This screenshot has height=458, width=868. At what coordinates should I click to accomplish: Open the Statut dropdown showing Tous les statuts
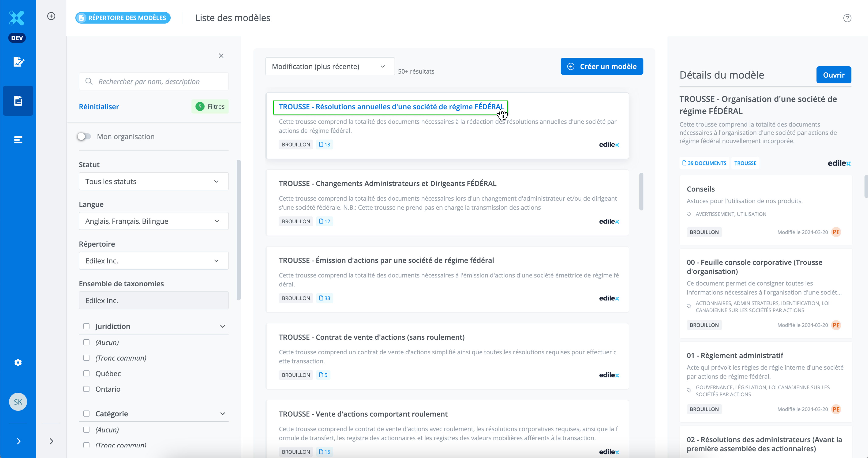[x=154, y=182]
